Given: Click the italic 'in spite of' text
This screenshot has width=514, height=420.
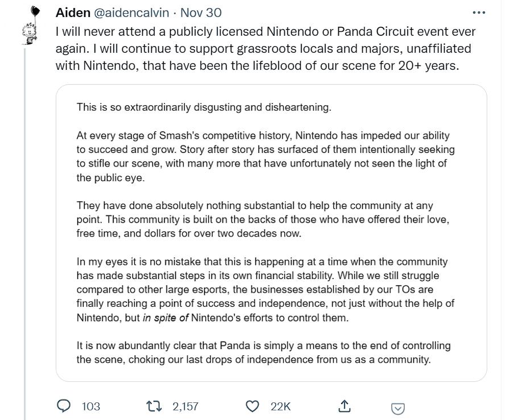Looking at the screenshot, I should pos(165,318).
